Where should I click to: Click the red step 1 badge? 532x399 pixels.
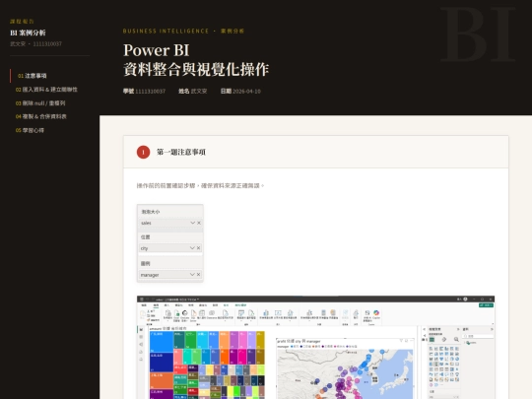143,152
